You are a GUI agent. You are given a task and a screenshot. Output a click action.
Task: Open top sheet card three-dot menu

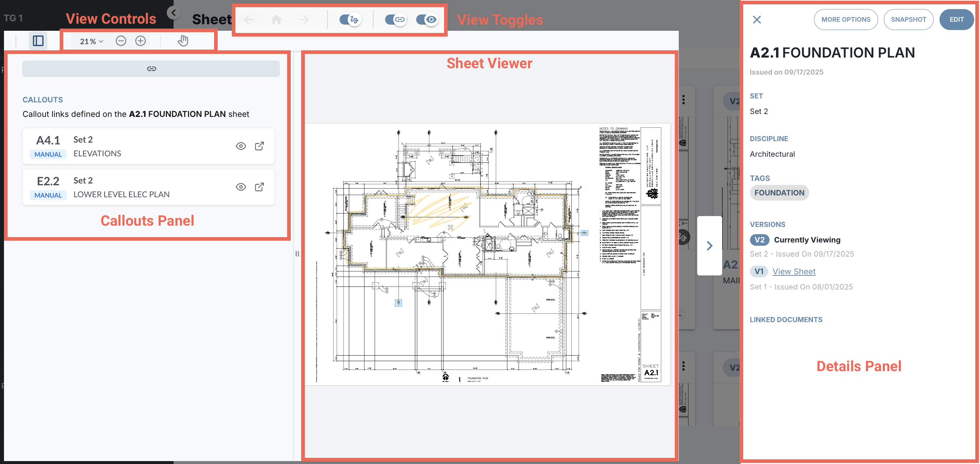[x=683, y=100]
